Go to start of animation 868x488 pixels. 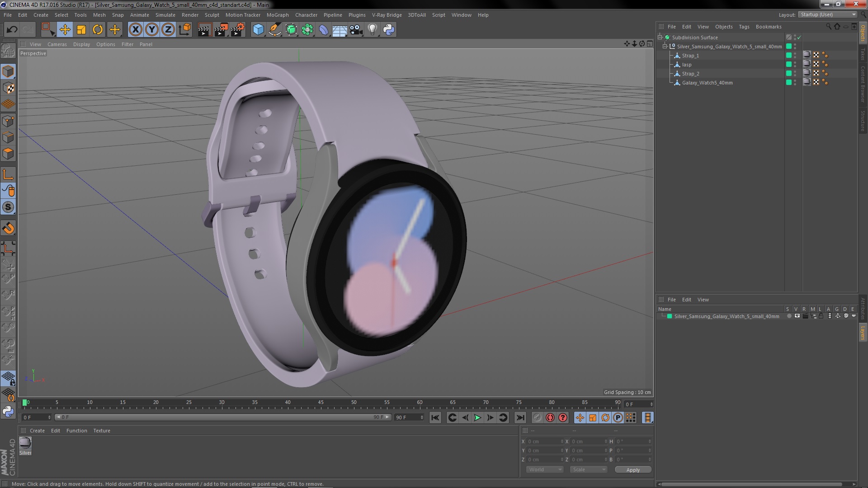(x=435, y=418)
